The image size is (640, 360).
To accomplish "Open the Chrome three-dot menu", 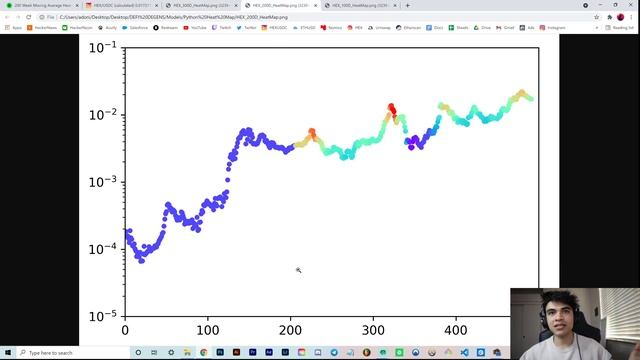I will click(x=631, y=17).
